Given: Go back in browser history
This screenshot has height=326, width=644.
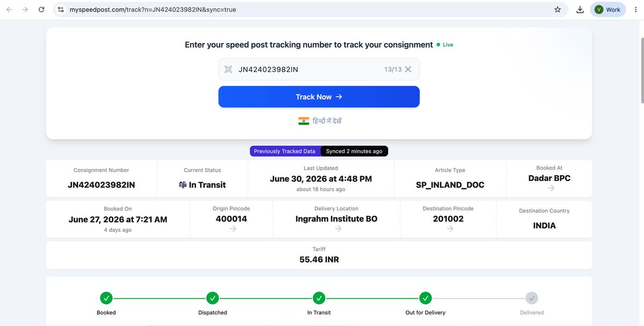Looking at the screenshot, I should point(9,10).
